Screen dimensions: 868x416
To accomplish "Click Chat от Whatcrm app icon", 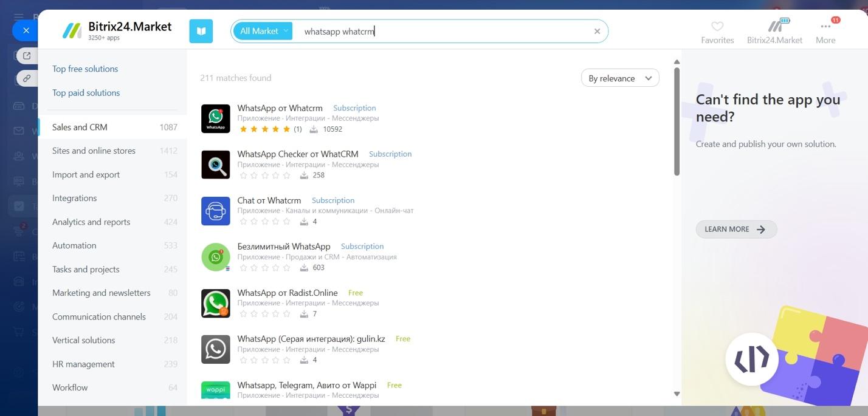I will coord(216,211).
